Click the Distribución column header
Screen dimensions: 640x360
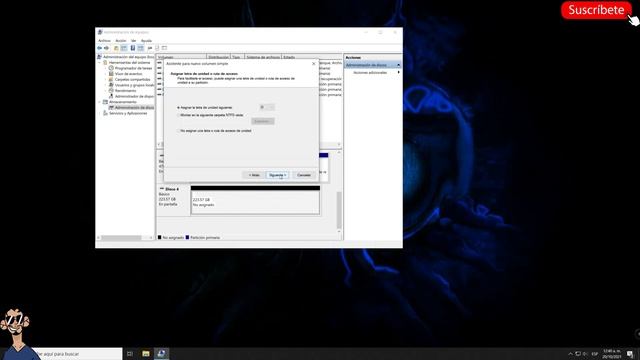coord(218,57)
